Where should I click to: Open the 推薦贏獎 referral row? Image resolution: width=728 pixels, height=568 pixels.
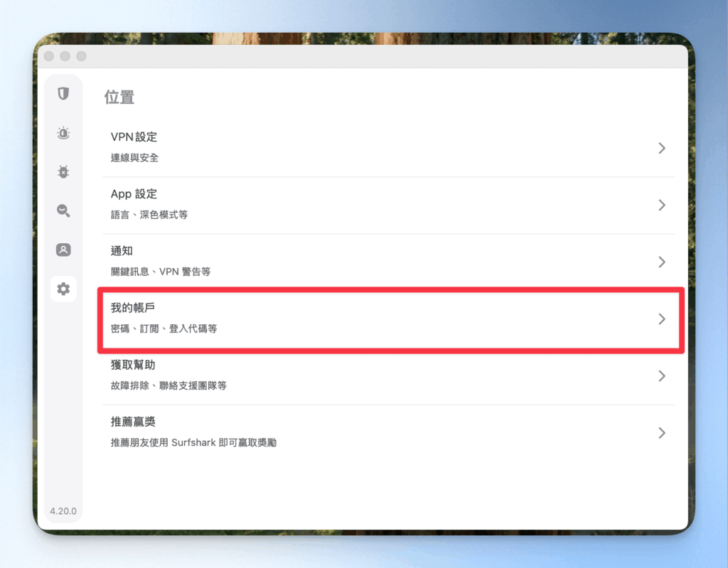389,433
